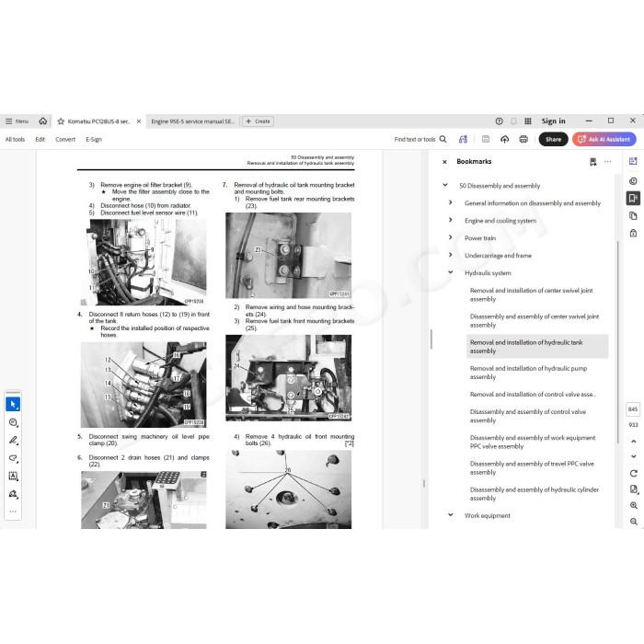Screen dimensions: 644x644
Task: Click the cloud upload icon
Action: [505, 139]
